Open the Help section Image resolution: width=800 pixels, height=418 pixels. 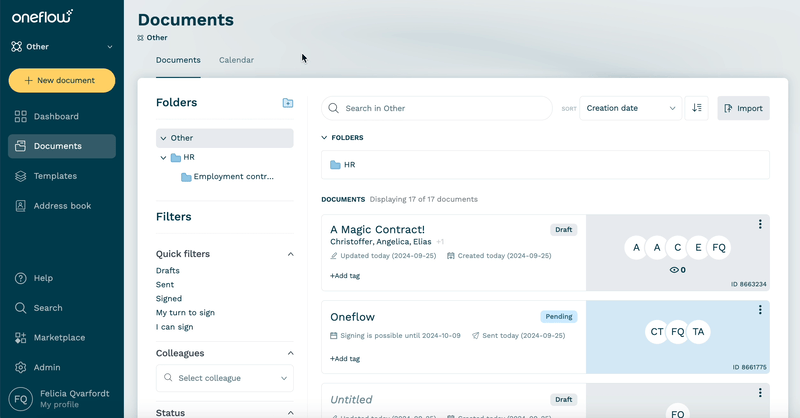pyautogui.click(x=62, y=278)
